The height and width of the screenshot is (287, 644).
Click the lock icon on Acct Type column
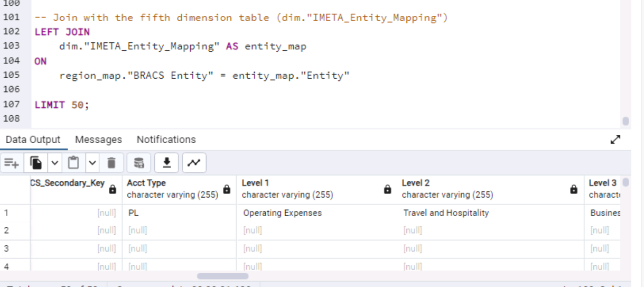coord(227,189)
